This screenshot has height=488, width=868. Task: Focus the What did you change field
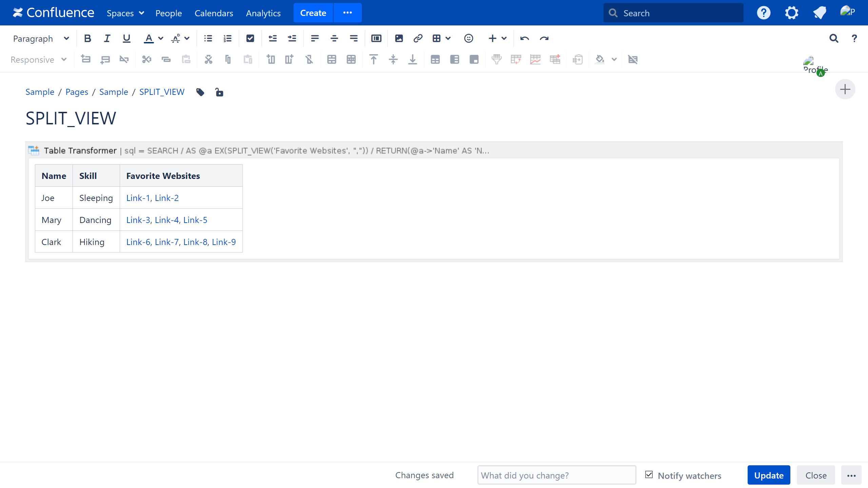556,475
